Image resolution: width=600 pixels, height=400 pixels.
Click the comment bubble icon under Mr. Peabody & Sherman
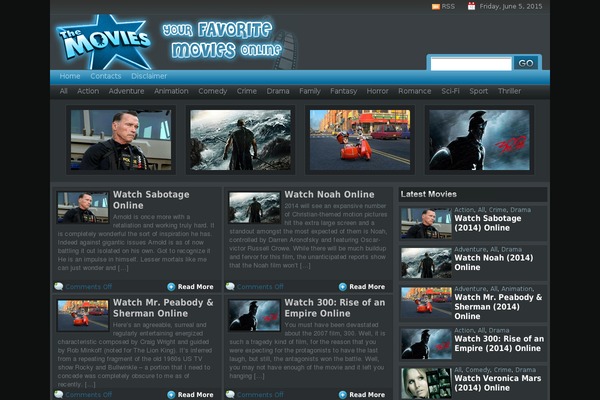pyautogui.click(x=59, y=394)
